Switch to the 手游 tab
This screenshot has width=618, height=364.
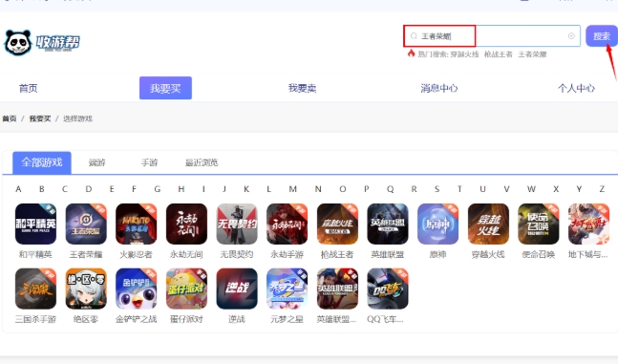[x=149, y=162]
